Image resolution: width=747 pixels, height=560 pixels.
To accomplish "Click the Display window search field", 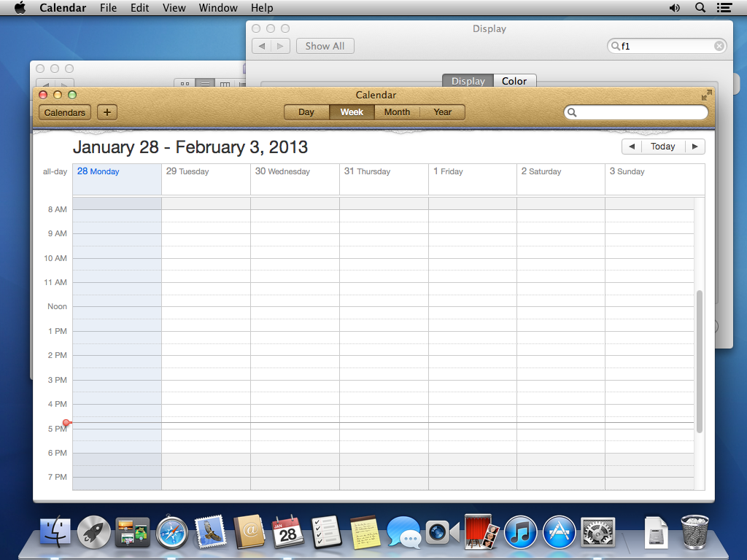I will (x=667, y=46).
